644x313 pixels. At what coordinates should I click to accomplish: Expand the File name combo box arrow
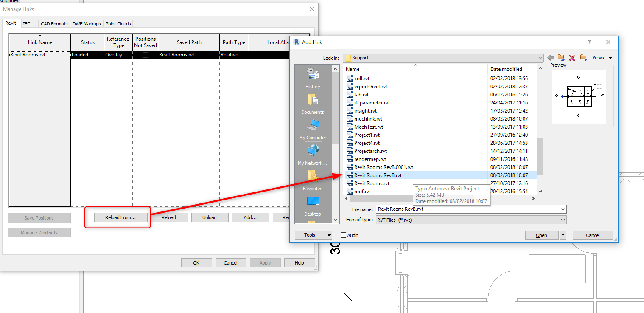point(563,209)
